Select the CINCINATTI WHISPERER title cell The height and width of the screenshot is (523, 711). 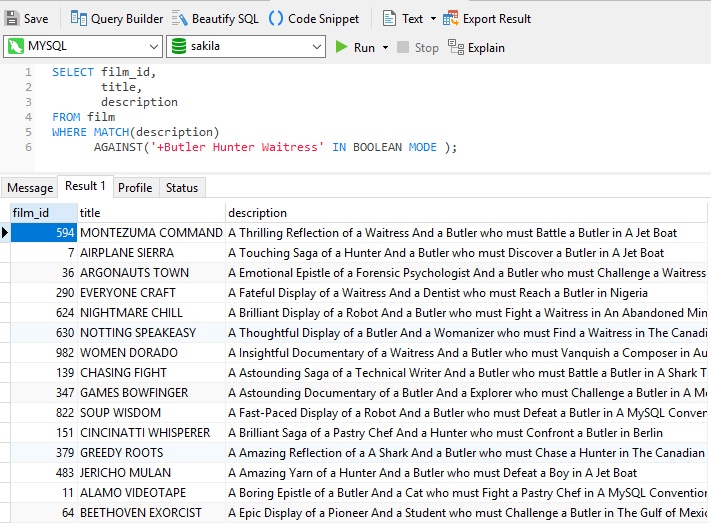[x=151, y=432]
